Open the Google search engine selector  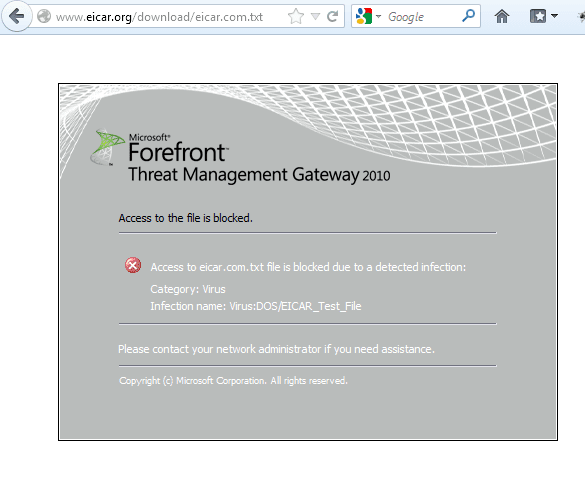(x=368, y=16)
